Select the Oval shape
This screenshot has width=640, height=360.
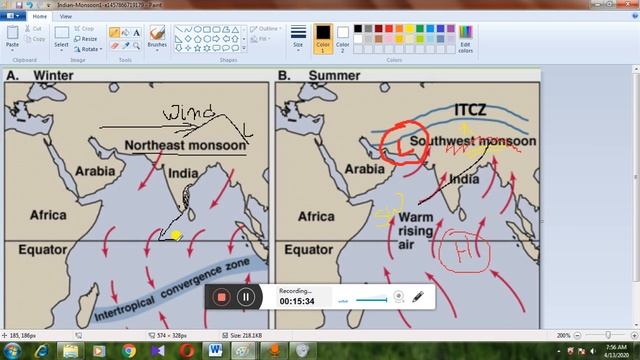[x=198, y=29]
